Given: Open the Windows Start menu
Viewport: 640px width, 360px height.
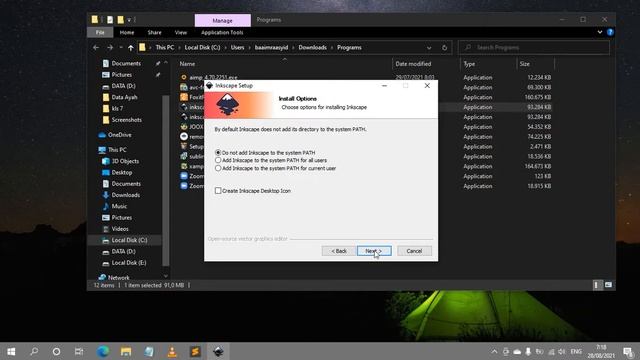Looking at the screenshot, I should 11,351.
